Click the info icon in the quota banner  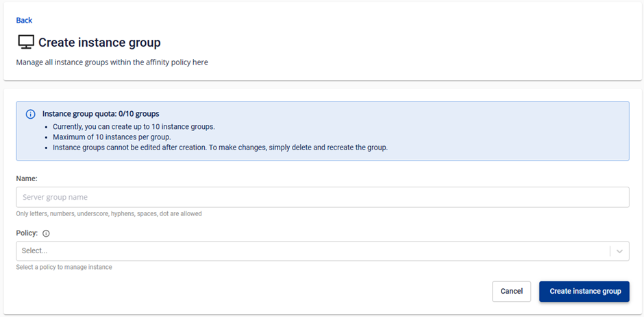click(x=30, y=114)
